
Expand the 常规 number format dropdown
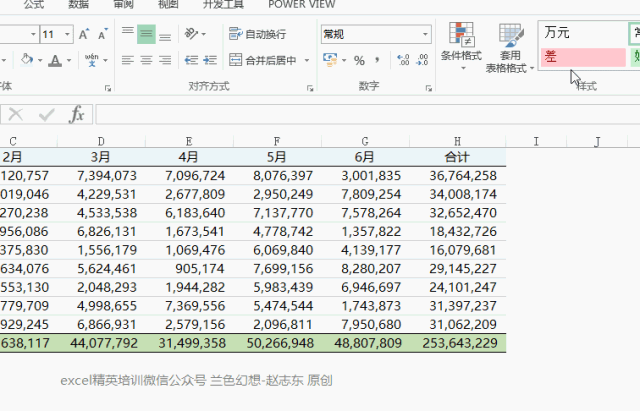[426, 34]
